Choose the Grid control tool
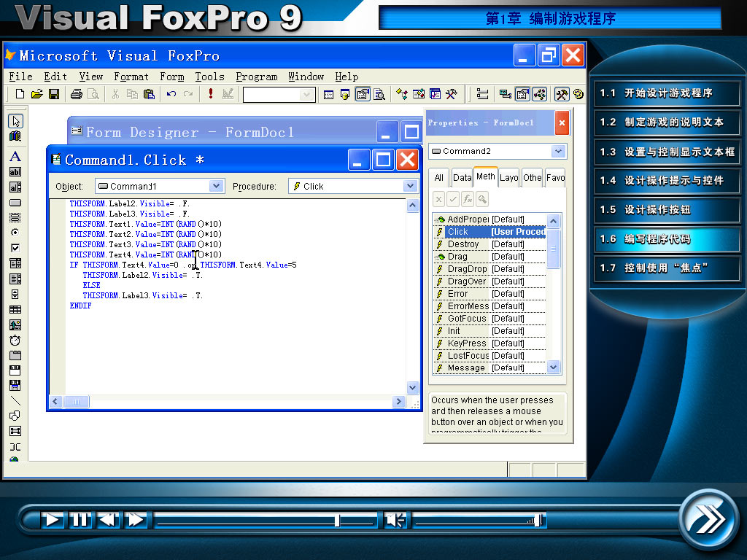Image resolution: width=747 pixels, height=560 pixels. pyautogui.click(x=15, y=310)
